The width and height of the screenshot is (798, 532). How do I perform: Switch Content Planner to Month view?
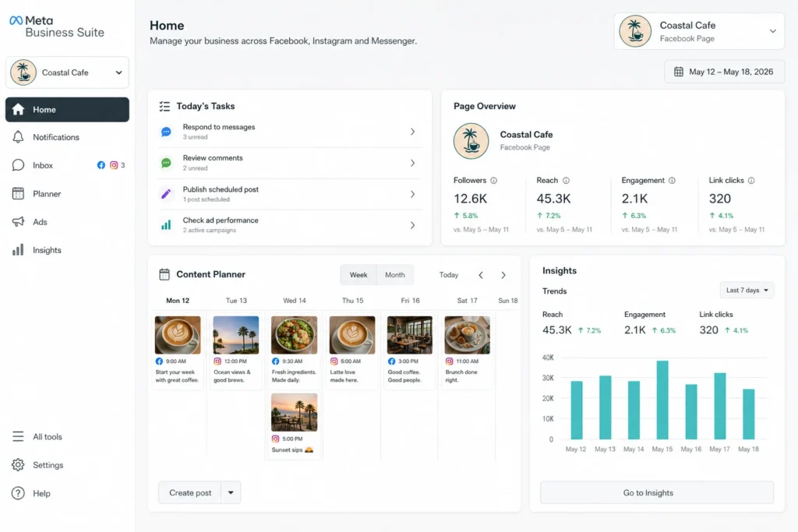tap(395, 275)
